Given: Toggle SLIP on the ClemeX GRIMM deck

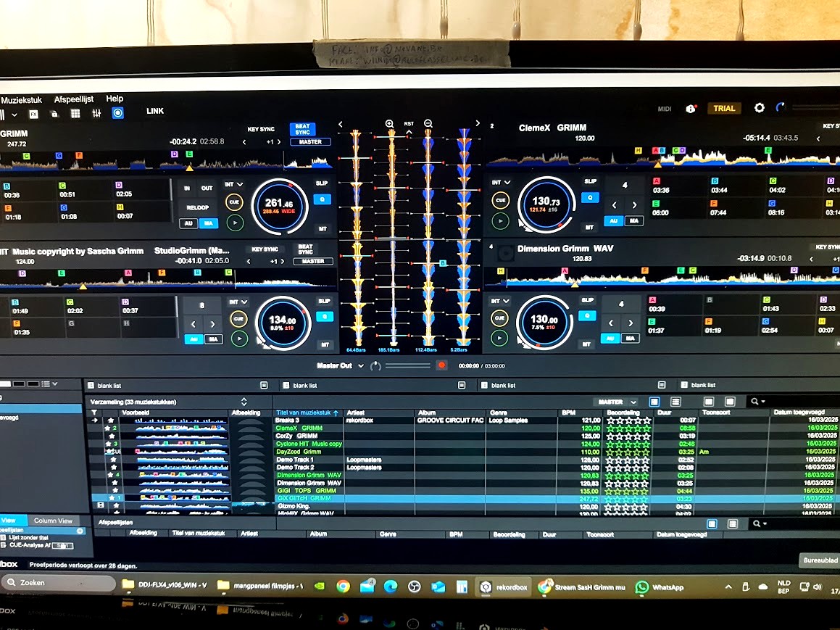Looking at the screenshot, I should 591,181.
